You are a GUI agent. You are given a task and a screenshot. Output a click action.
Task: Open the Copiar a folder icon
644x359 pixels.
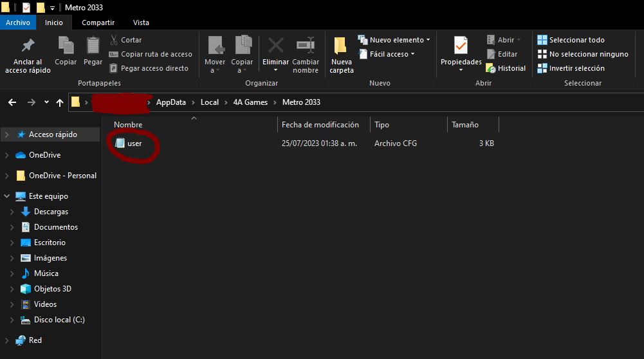[243, 45]
